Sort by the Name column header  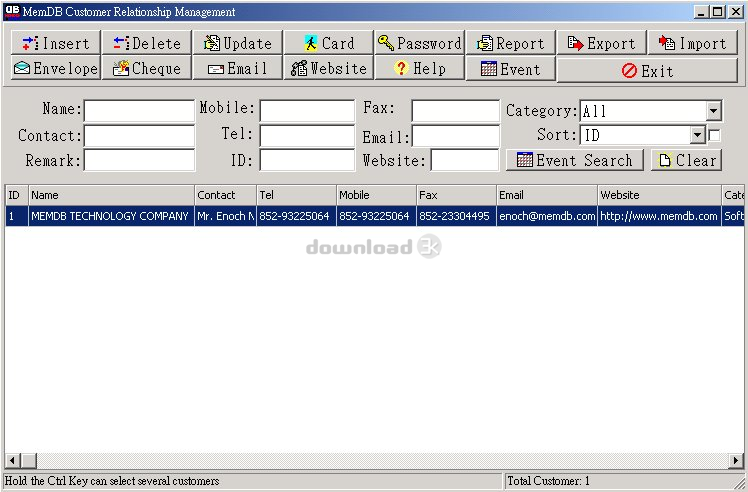pos(111,195)
